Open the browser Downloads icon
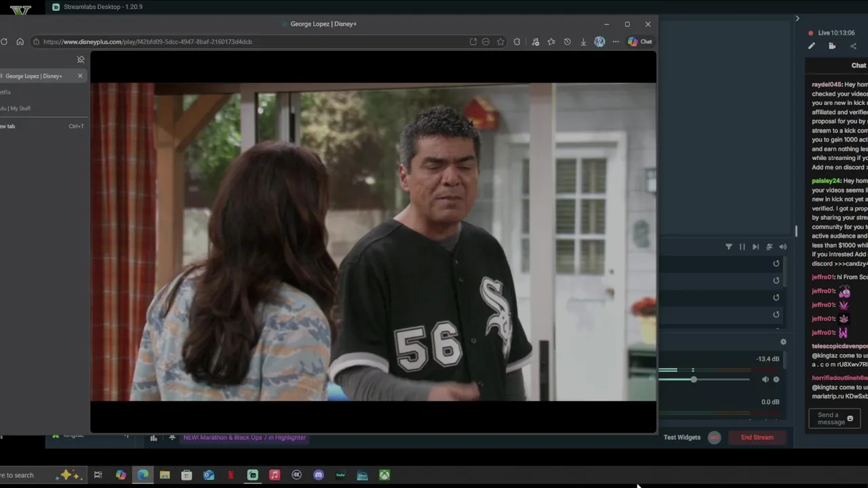The image size is (868, 488). coord(583,41)
